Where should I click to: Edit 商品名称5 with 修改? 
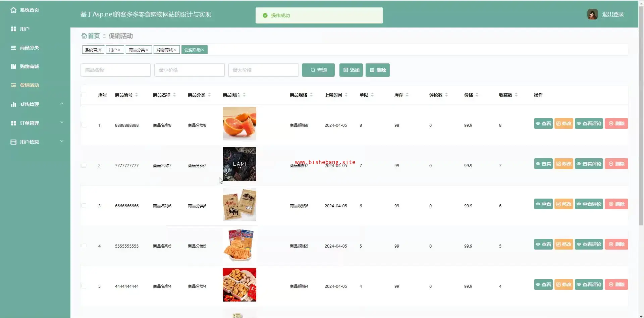click(564, 244)
